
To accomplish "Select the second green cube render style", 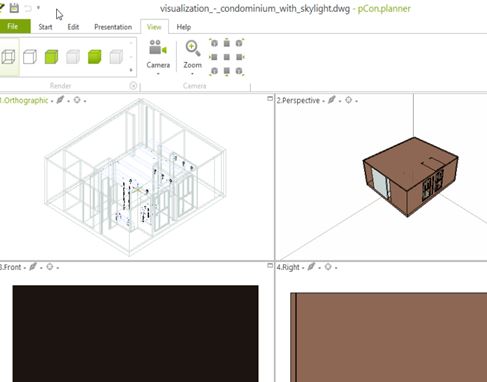I will point(94,57).
